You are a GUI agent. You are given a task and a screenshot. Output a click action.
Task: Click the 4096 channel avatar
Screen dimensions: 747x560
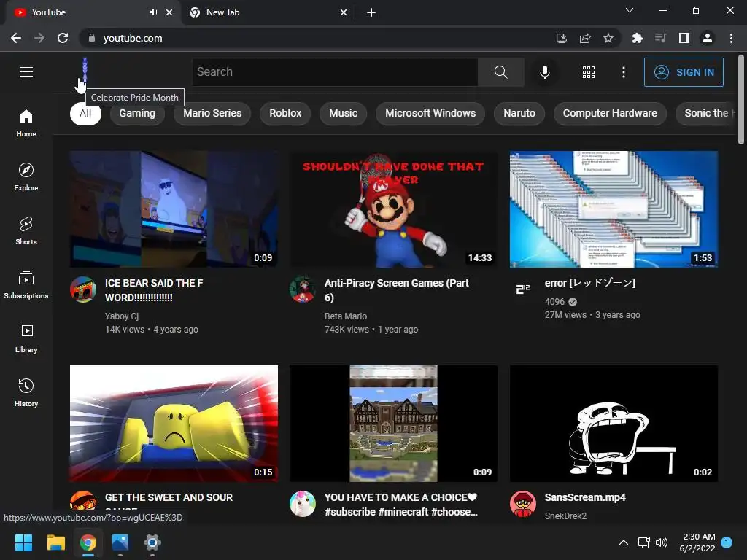pos(522,289)
